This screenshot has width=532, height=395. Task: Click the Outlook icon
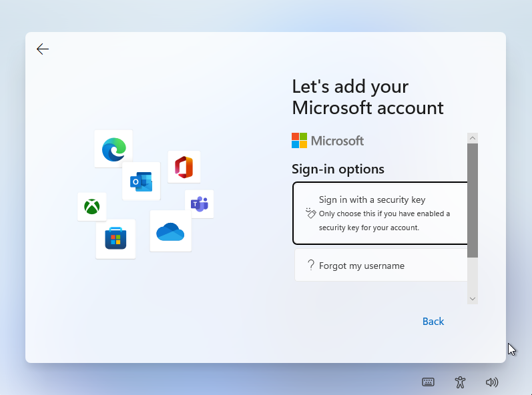(141, 181)
